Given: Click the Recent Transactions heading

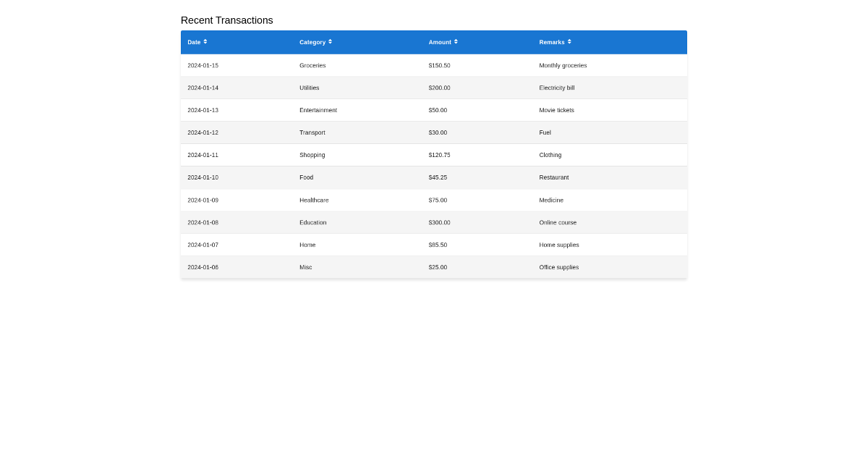Looking at the screenshot, I should point(227,20).
